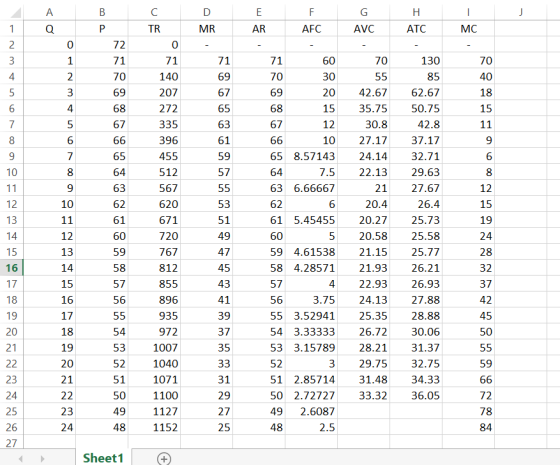Go to previous sheet arrow

pyautogui.click(x=20, y=459)
